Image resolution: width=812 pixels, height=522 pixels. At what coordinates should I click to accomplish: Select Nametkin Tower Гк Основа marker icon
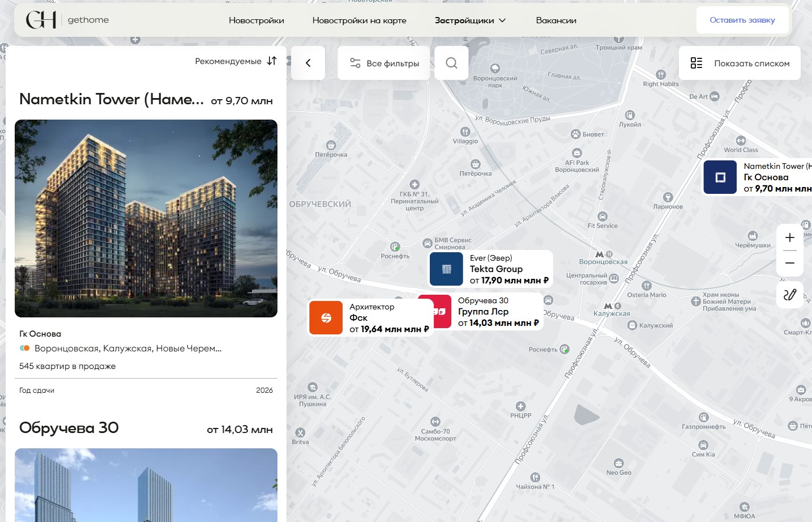pyautogui.click(x=720, y=177)
